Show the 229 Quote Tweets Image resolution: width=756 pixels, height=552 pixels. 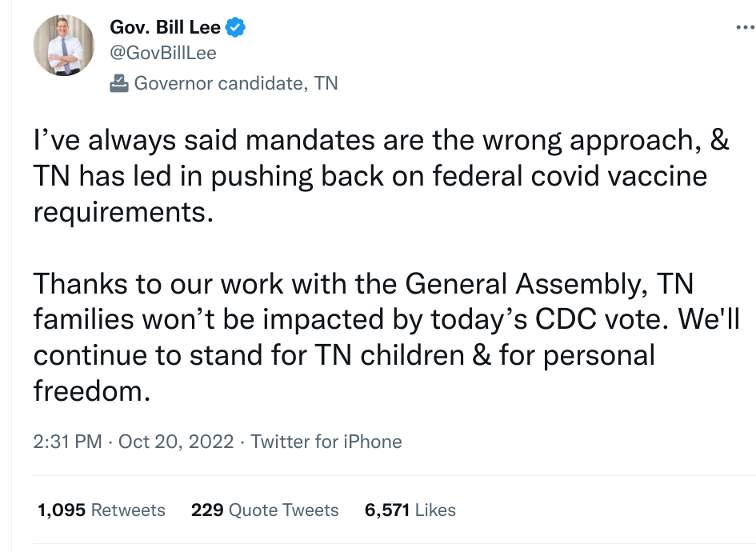[265, 510]
